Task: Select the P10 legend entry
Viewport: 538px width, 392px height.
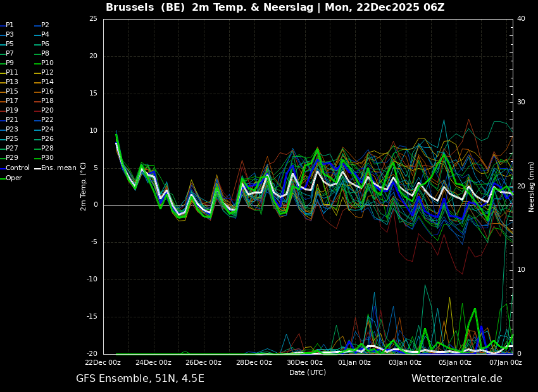Action: pos(47,63)
